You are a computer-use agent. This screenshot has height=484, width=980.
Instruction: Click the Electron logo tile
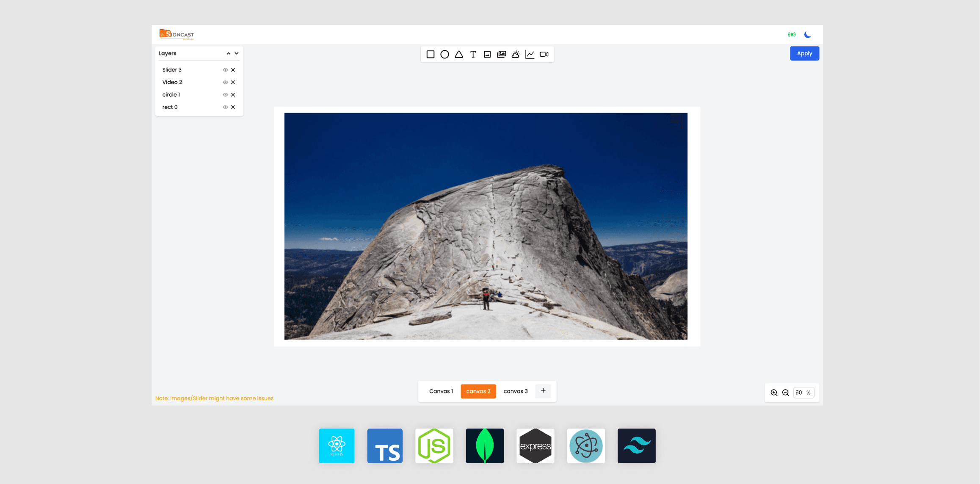tap(586, 446)
